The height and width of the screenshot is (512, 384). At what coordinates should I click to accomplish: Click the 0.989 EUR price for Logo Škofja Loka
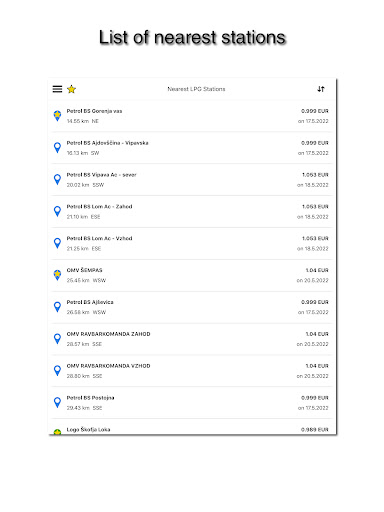pos(315,429)
